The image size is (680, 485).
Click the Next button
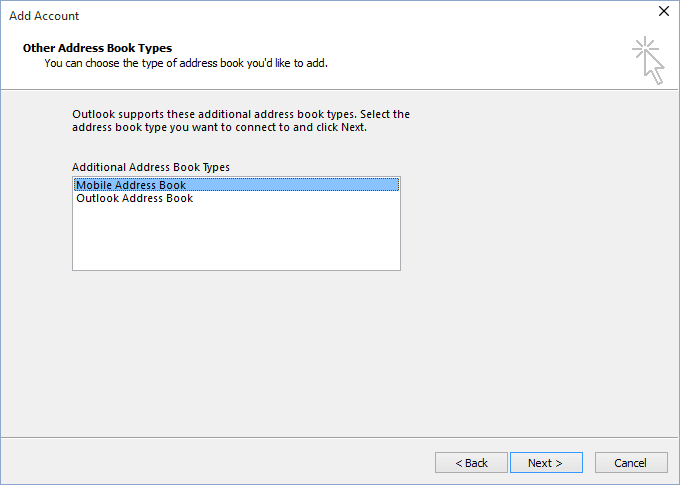[x=546, y=463]
